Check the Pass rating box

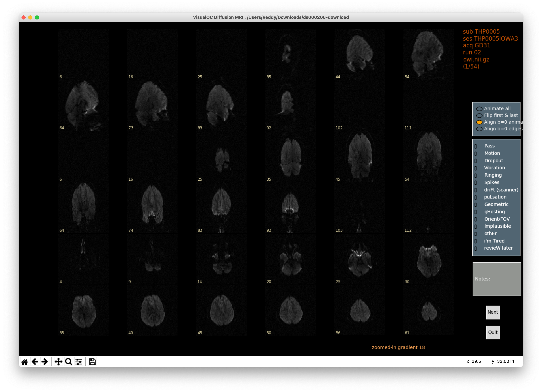[x=476, y=146]
